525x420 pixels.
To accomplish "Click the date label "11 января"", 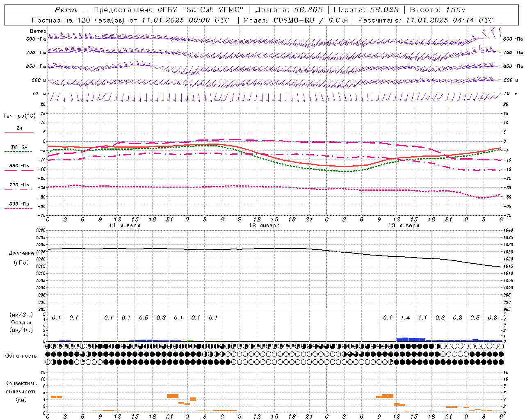I will [x=125, y=226].
